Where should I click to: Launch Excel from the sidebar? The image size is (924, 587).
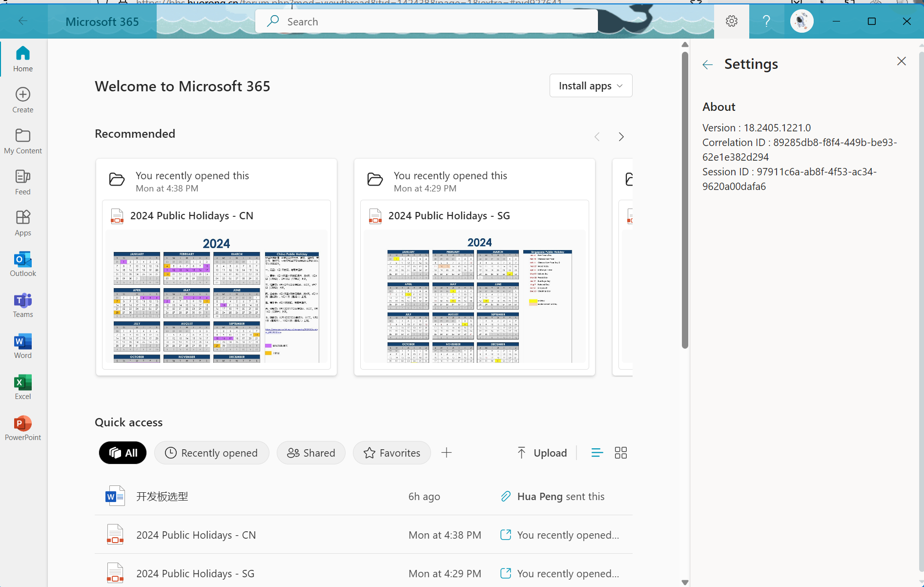point(23,387)
